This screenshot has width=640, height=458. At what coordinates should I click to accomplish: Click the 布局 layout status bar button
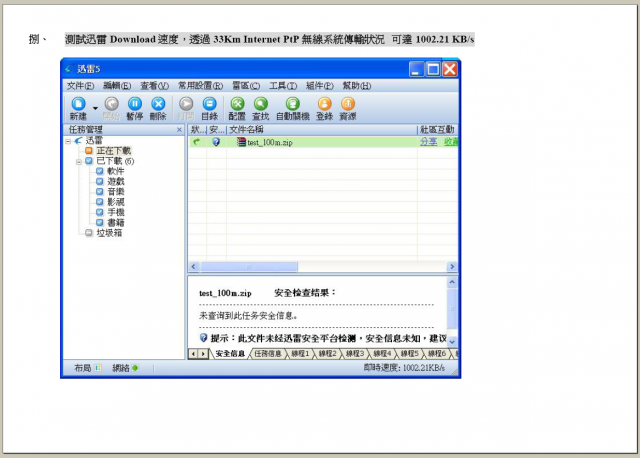87,368
